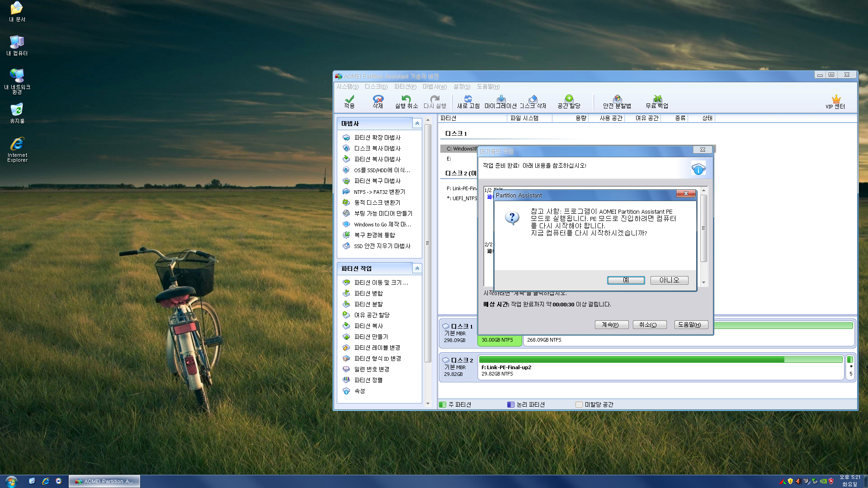Launch 디스크 복사 마법사 wizard

pyautogui.click(x=377, y=148)
